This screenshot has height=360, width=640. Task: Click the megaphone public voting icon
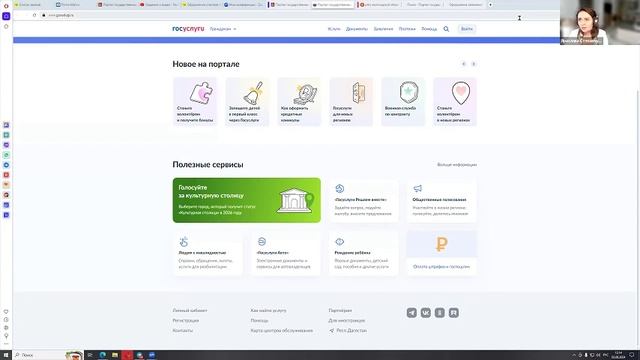pos(418,188)
